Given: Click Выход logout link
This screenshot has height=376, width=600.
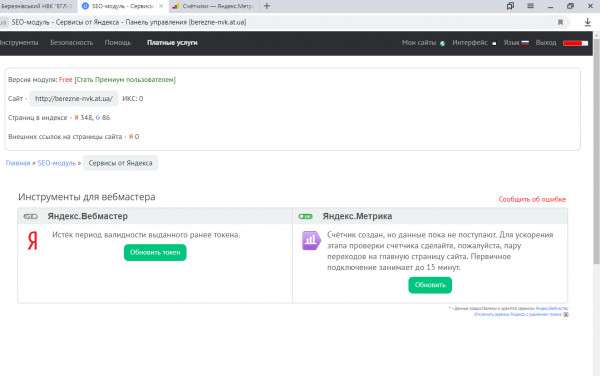Looking at the screenshot, I should tap(546, 43).
